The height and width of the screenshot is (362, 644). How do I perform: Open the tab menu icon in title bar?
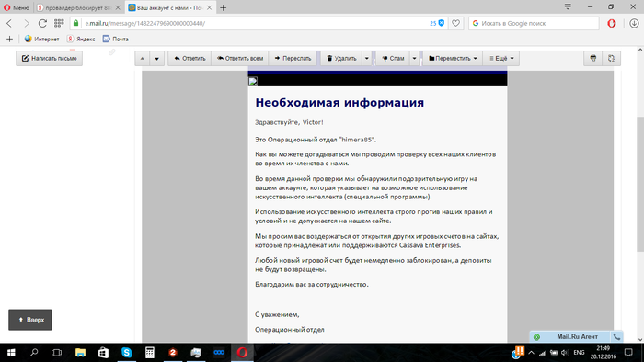pos(568,6)
